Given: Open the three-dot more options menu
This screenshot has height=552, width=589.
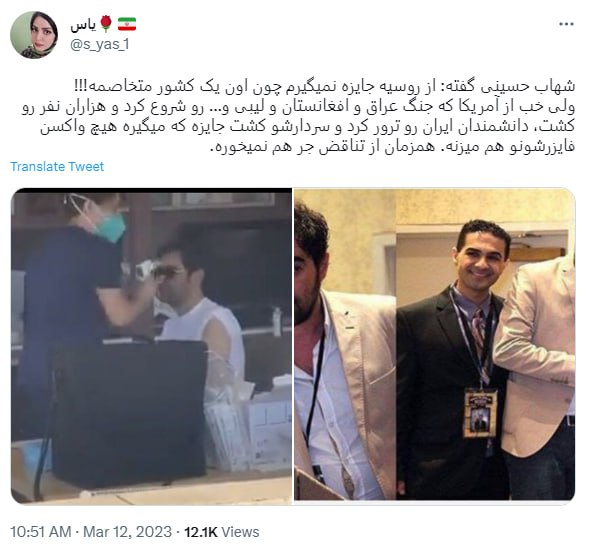Looking at the screenshot, I should [x=566, y=24].
